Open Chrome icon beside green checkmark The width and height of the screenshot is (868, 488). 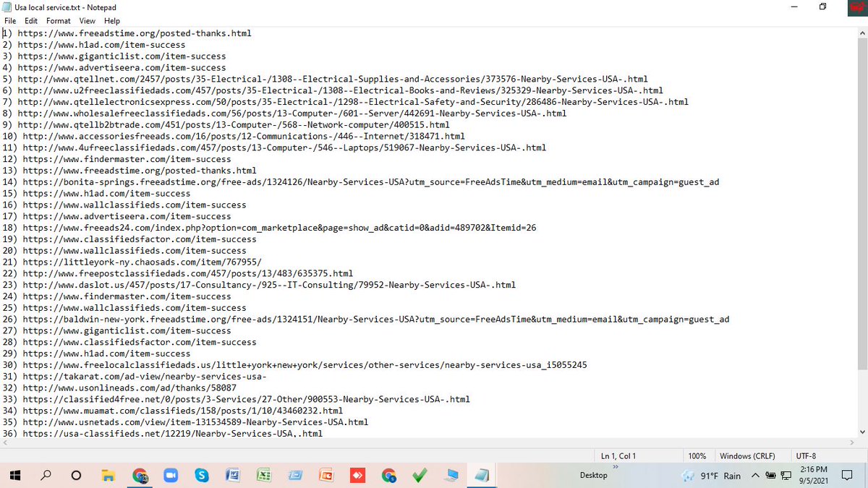[x=389, y=476]
